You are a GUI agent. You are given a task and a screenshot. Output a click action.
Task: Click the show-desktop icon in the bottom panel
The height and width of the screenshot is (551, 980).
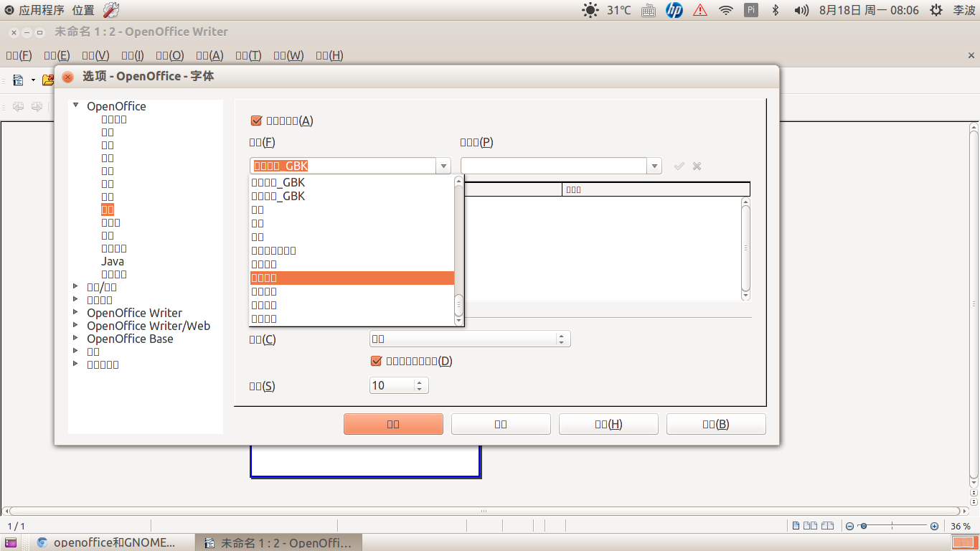pos(11,543)
